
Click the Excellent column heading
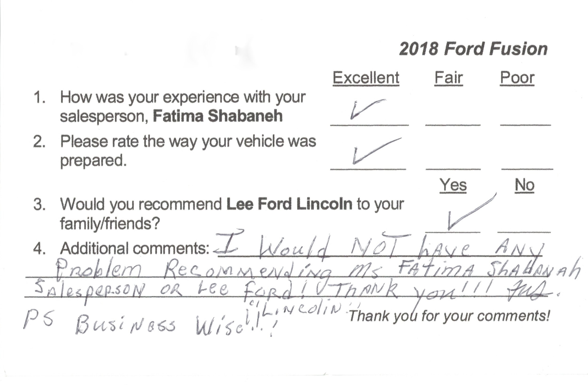tap(366, 78)
